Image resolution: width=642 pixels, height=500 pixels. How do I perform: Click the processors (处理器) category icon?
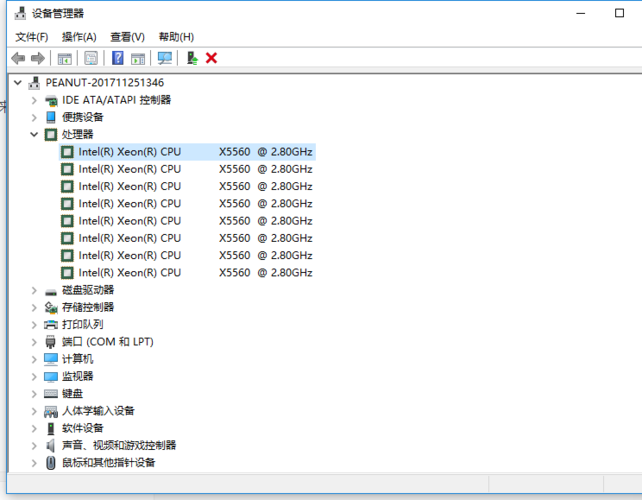[51, 135]
